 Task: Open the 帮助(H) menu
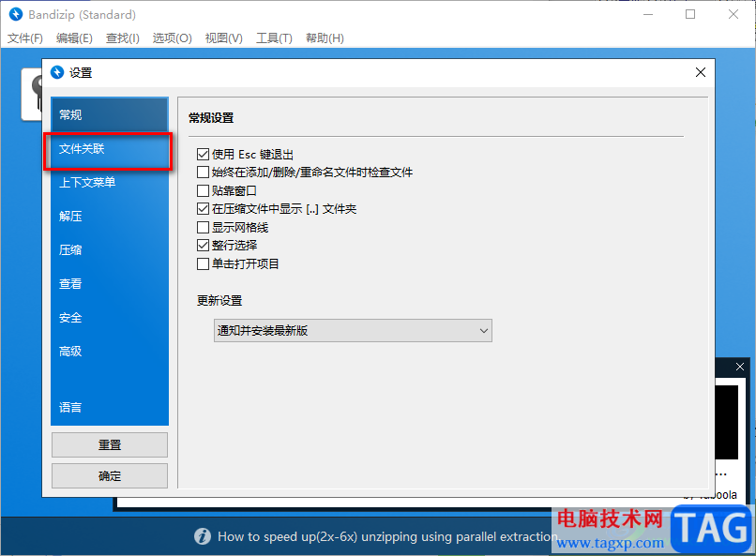[x=325, y=38]
